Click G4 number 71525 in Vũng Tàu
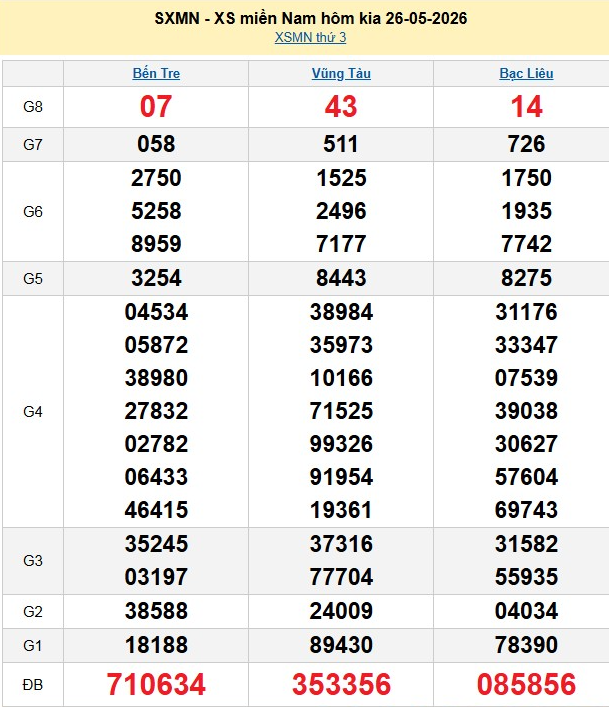The image size is (609, 707). (341, 411)
